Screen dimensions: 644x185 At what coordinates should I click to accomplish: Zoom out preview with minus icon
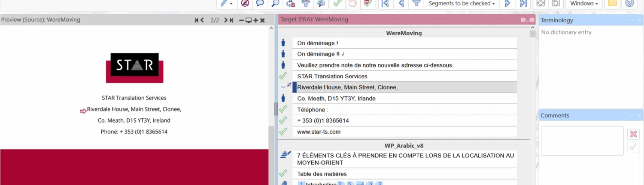(x=242, y=20)
